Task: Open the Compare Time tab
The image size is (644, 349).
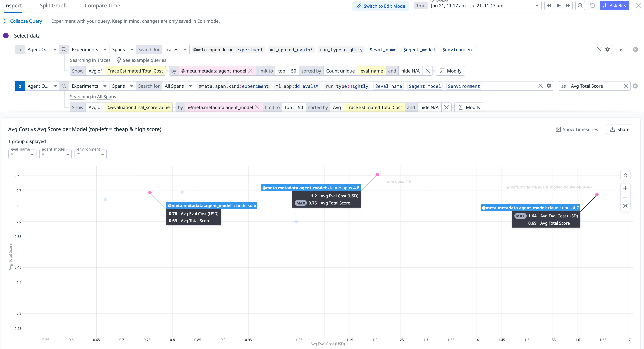Action: (102, 6)
